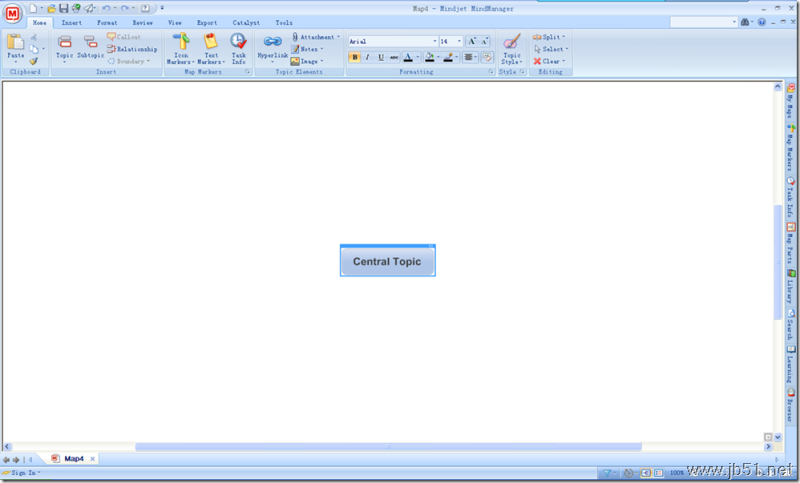Click in the search input field
The width and height of the screenshot is (800, 483).
[x=701, y=22]
